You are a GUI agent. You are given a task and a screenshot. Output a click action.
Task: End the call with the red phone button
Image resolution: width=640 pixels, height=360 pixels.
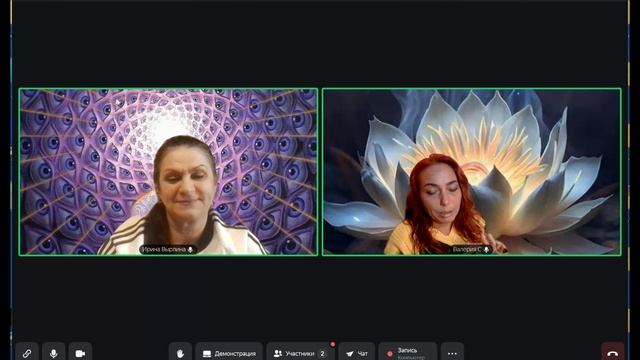[613, 352]
